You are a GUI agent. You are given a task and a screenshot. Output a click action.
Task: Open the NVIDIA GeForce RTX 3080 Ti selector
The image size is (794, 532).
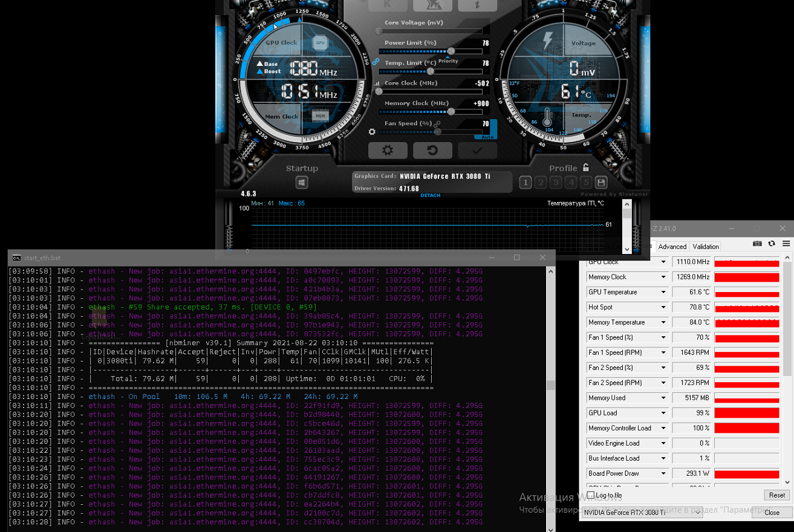(x=643, y=513)
